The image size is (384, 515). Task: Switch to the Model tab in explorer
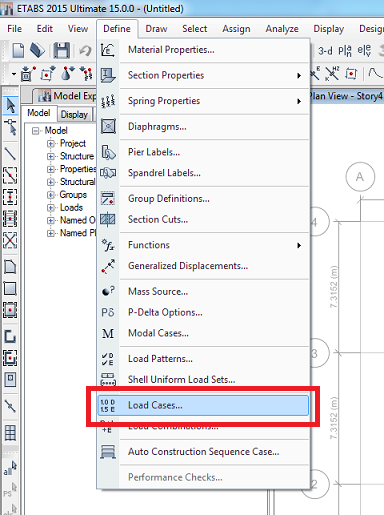pos(39,113)
